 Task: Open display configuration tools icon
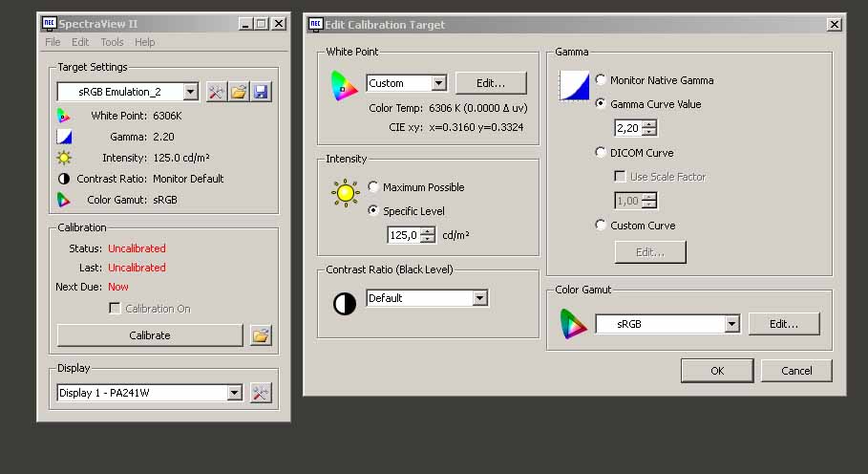(261, 393)
